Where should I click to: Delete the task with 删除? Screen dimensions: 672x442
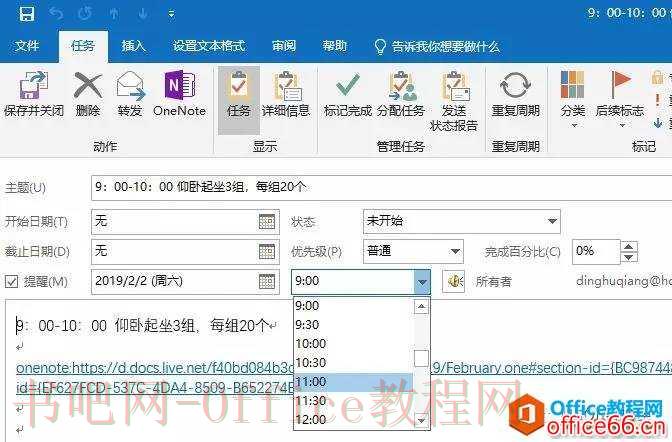[87, 94]
